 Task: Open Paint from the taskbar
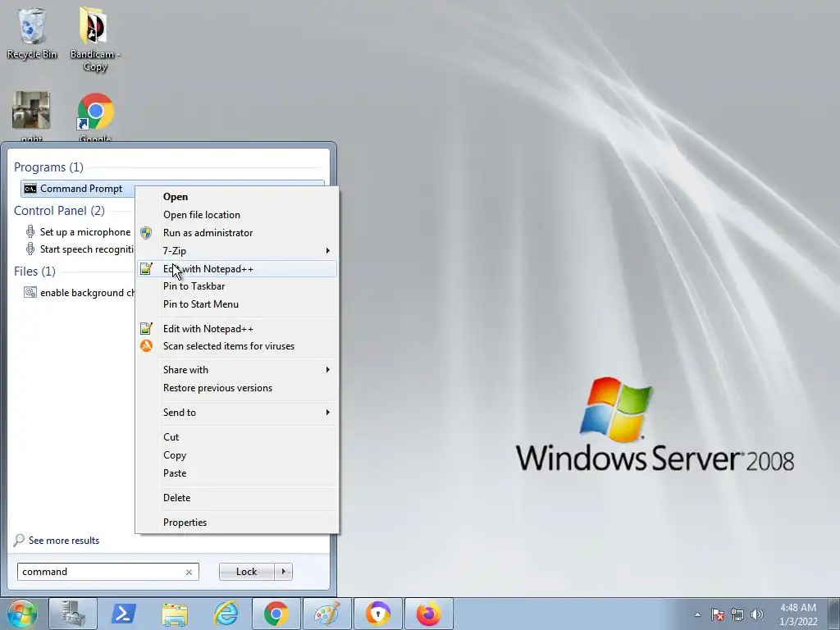(327, 614)
